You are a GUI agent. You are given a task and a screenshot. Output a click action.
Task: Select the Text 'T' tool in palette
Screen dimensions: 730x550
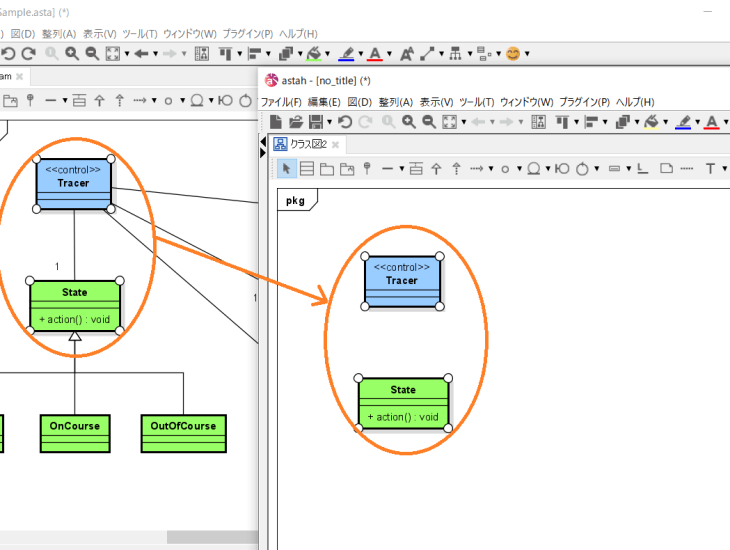pos(710,168)
